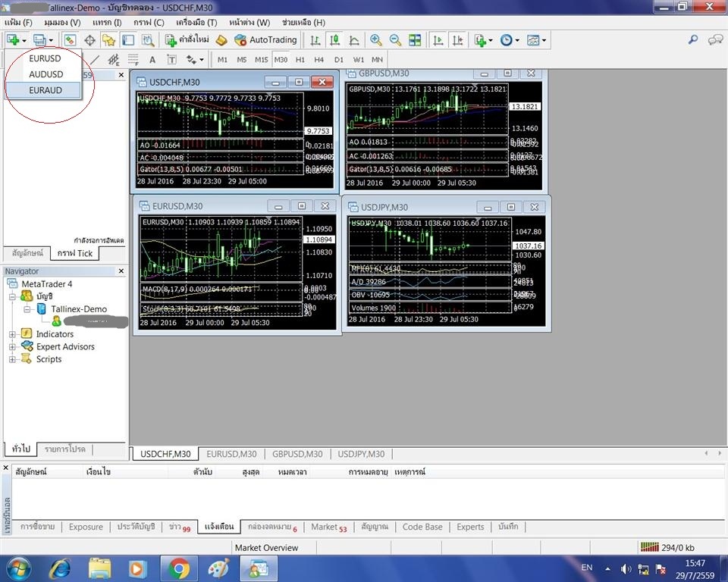Open the search magnifier icon
The width and height of the screenshot is (728, 582).
point(693,39)
